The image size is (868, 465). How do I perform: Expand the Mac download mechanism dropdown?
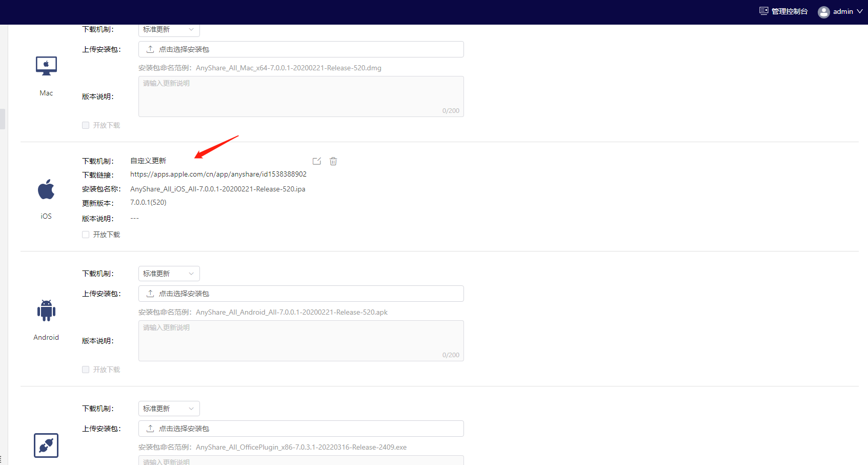[x=169, y=30]
